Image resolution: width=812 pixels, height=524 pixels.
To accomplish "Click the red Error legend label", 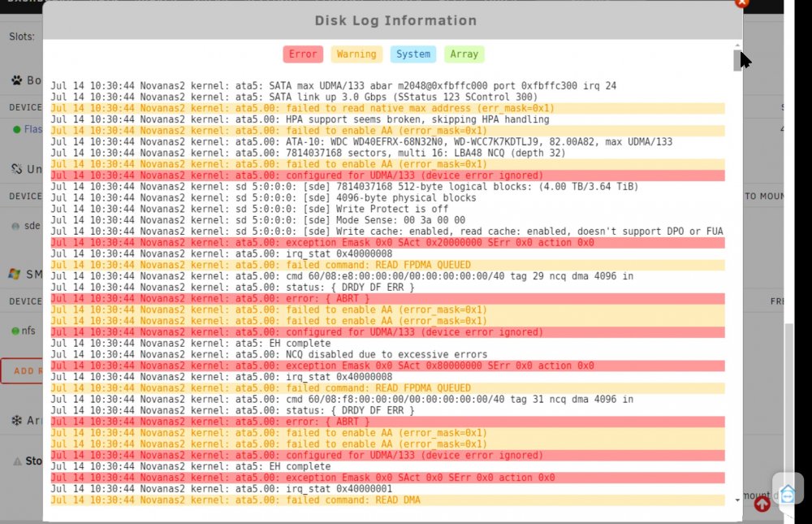I will coord(303,54).
